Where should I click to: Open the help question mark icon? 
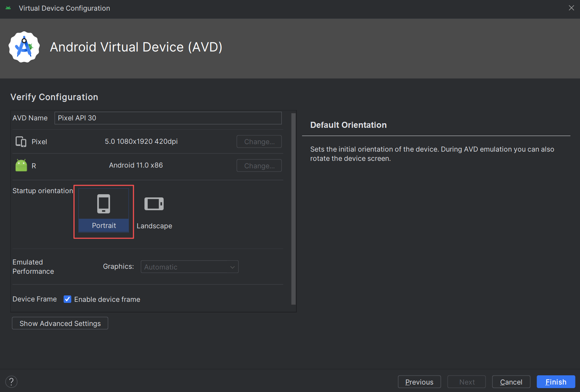11,382
